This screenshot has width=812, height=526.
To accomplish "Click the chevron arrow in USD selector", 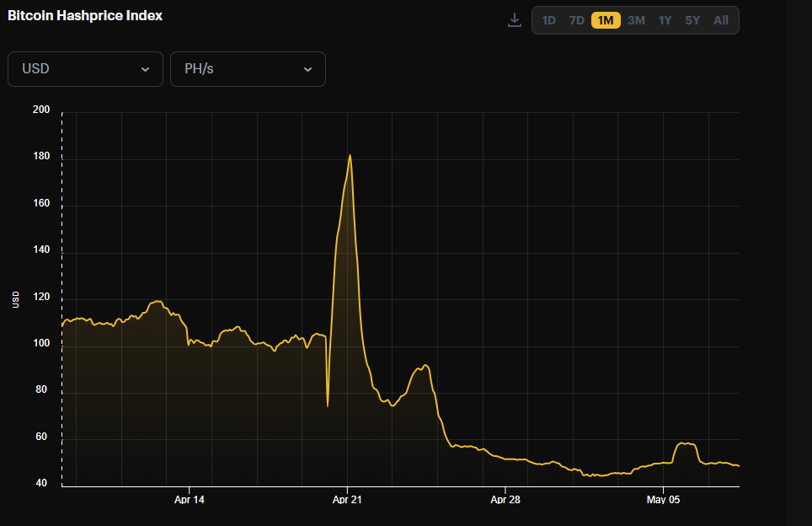I will click(x=146, y=69).
